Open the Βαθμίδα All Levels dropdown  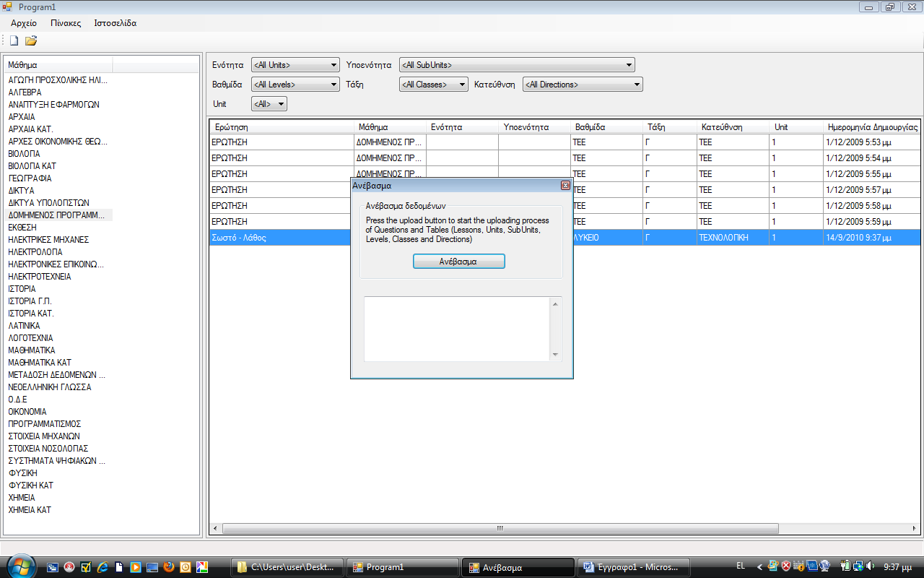[295, 85]
